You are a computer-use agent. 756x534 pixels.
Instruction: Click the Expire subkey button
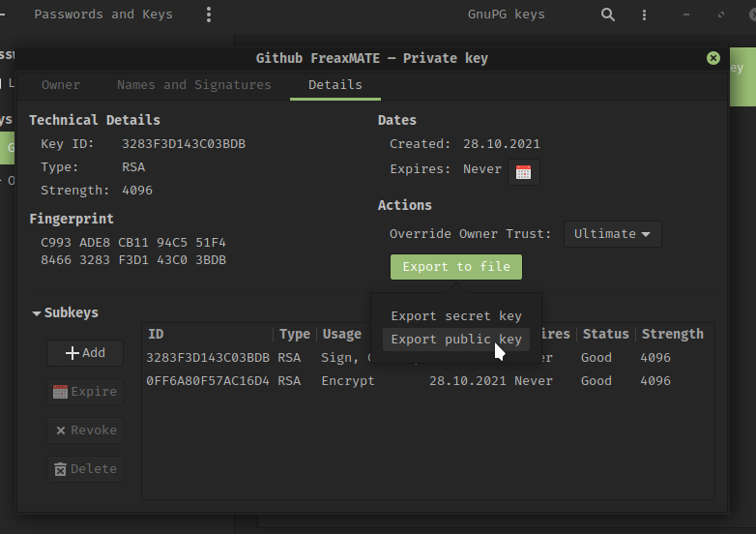[x=85, y=392]
